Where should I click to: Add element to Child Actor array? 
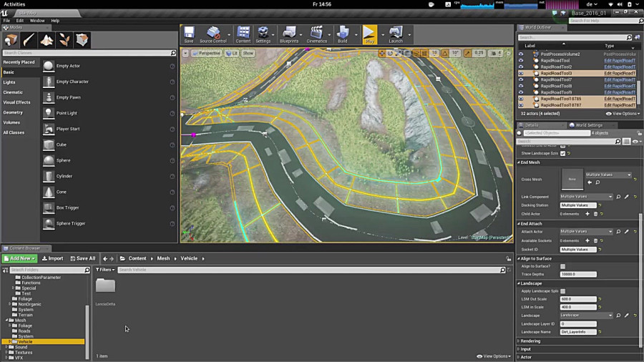[x=587, y=214]
